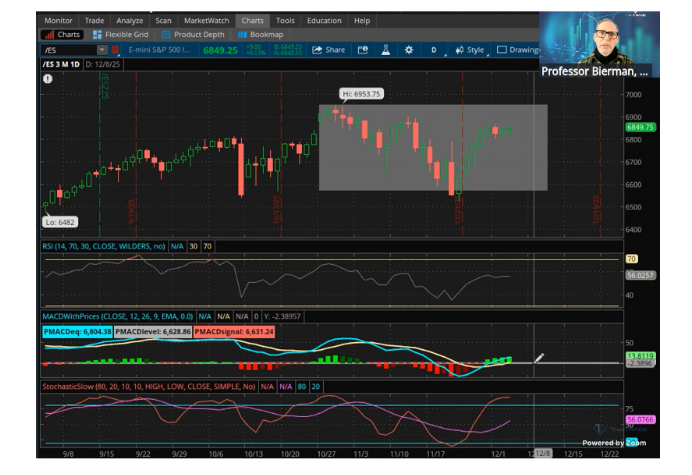
Task: Expand the Style dropdown menu
Action: pyautogui.click(x=470, y=50)
